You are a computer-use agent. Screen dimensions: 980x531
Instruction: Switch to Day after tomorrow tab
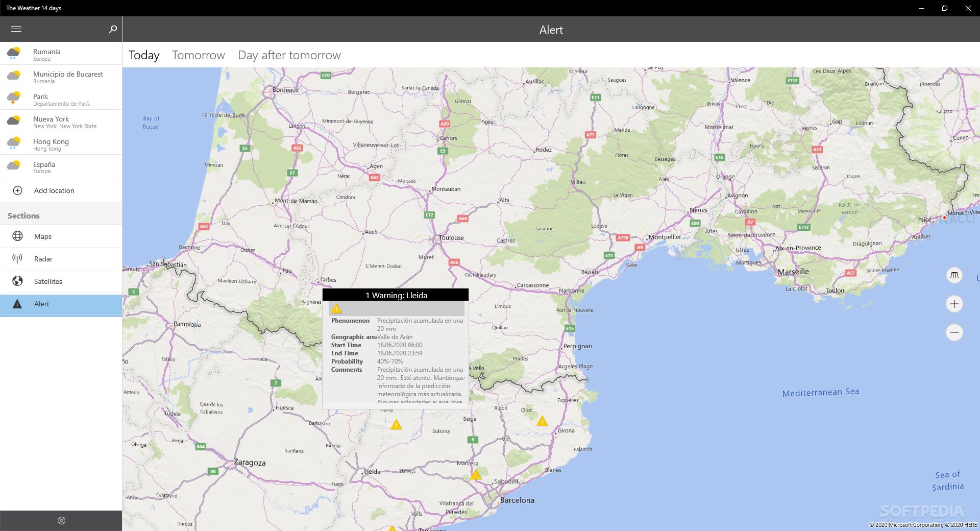click(x=289, y=55)
